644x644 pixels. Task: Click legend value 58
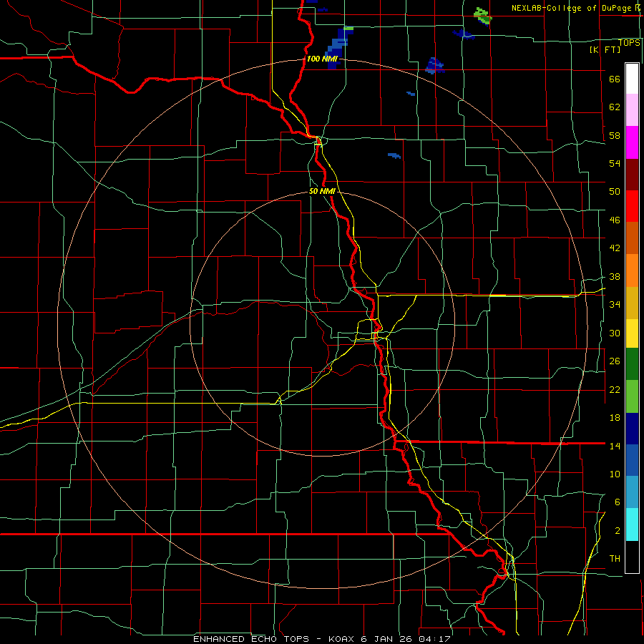[x=615, y=135]
